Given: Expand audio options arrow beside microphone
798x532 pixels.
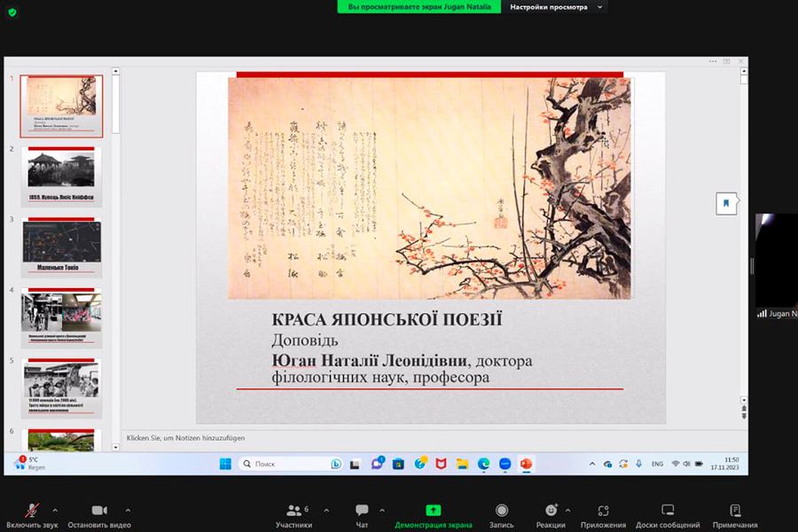Looking at the screenshot, I should click(x=55, y=510).
